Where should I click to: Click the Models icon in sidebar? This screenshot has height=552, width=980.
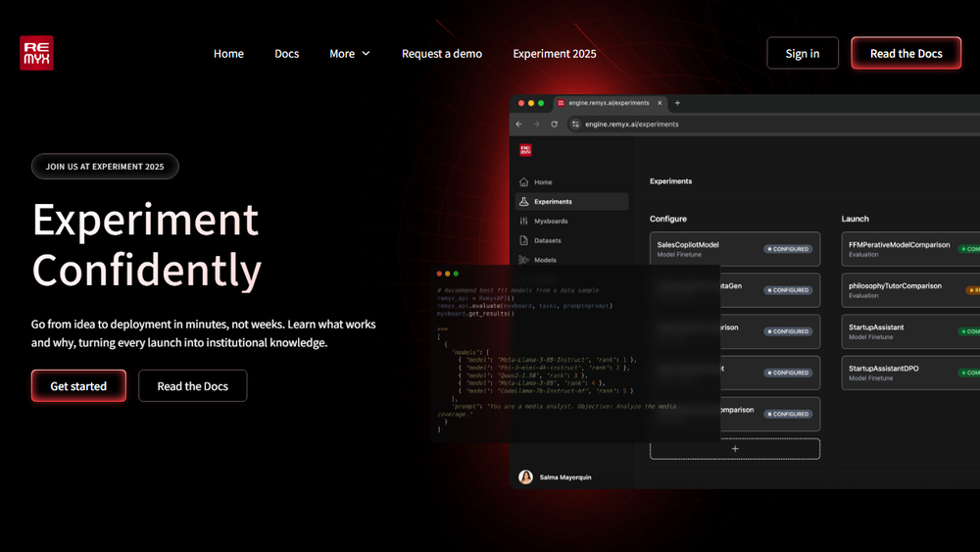(x=523, y=260)
